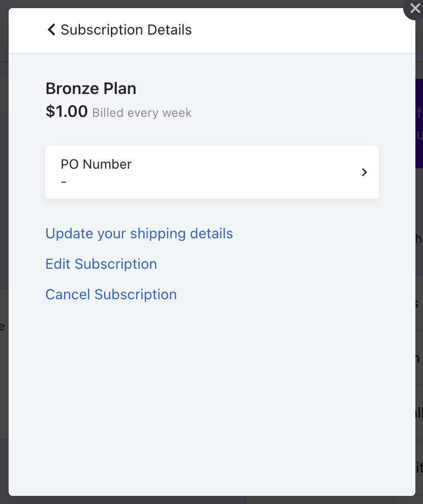Screen dimensions: 423x504
Task: Click the $1.00 price amount
Action: tap(67, 112)
